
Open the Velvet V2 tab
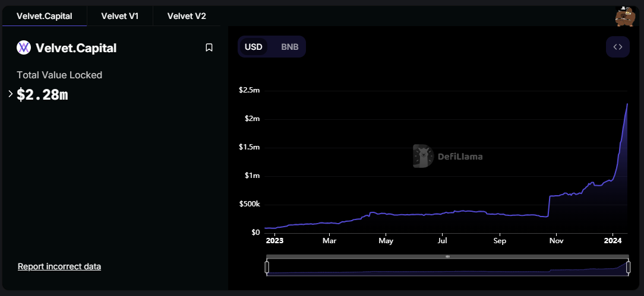[187, 17]
